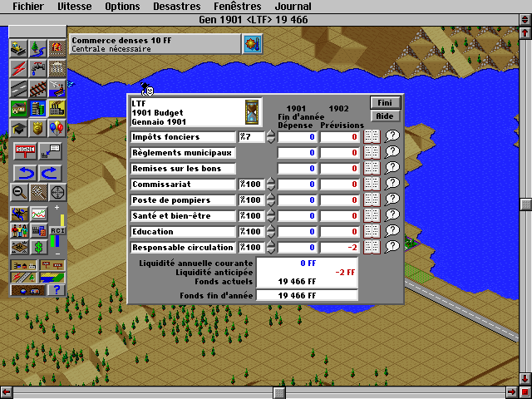Select the Residential zone tool
The width and height of the screenshot is (532, 399).
[18, 108]
